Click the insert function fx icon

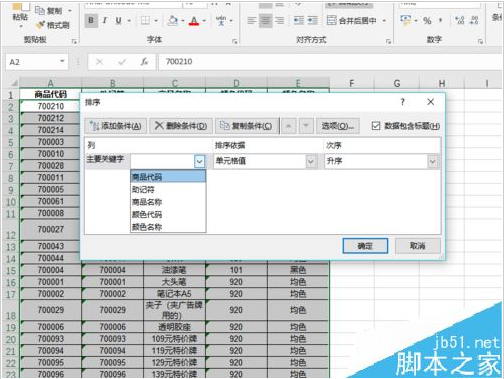click(144, 62)
